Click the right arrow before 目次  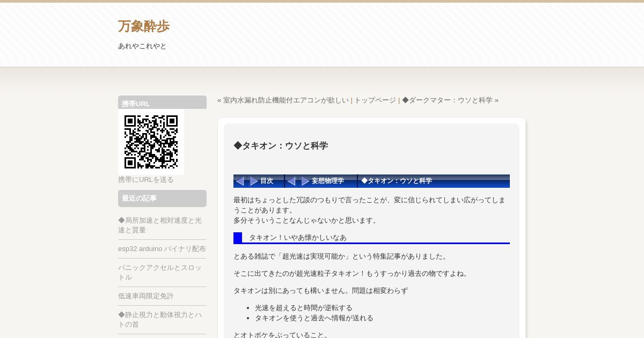[x=254, y=181]
